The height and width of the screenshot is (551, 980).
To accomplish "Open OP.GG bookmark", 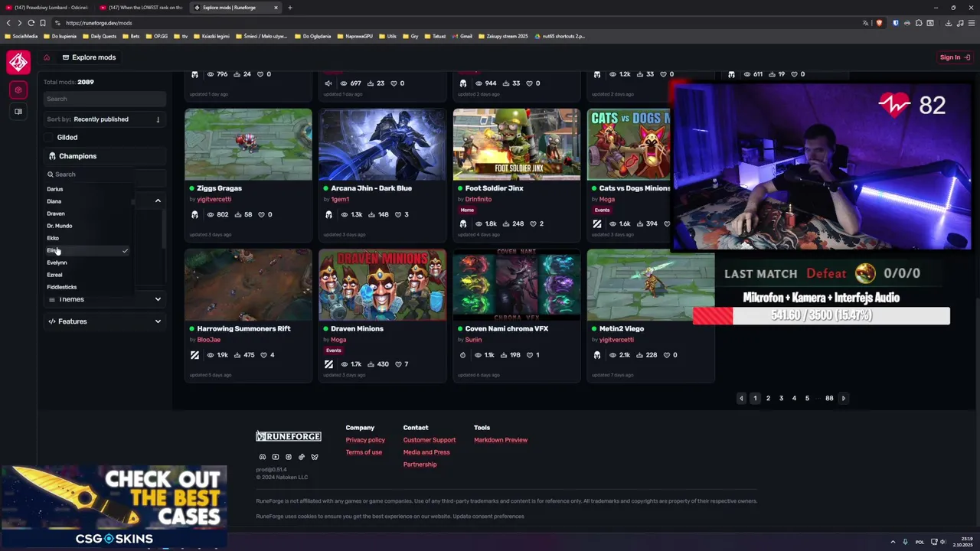I will 157,36.
